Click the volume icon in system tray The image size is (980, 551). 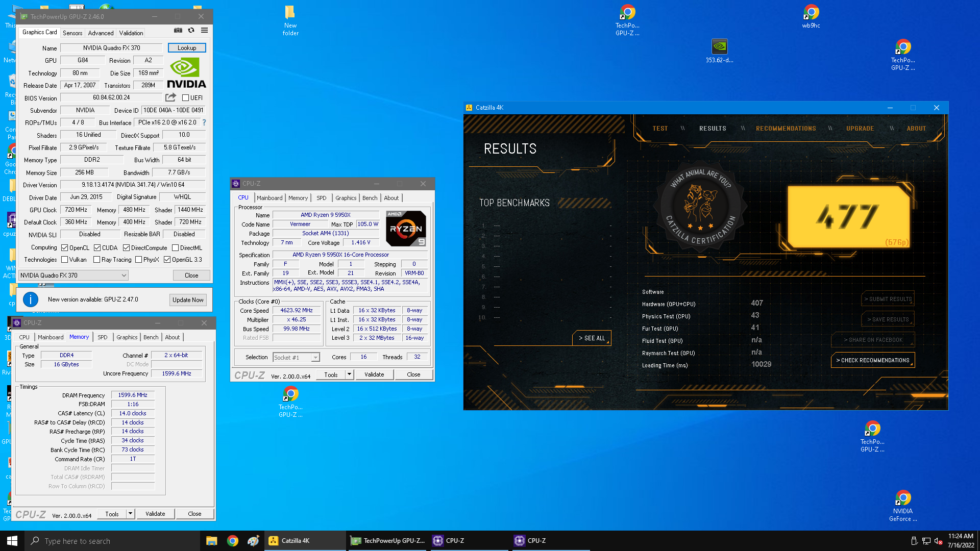pos(938,541)
